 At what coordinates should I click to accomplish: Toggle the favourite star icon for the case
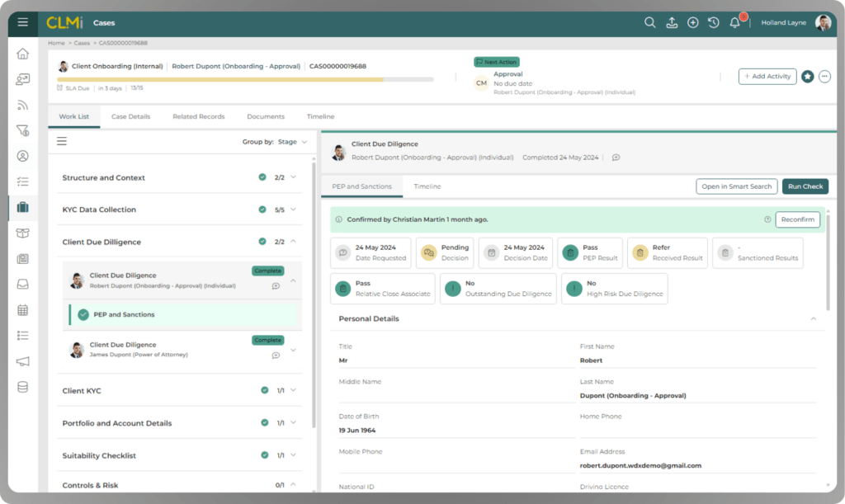click(807, 77)
